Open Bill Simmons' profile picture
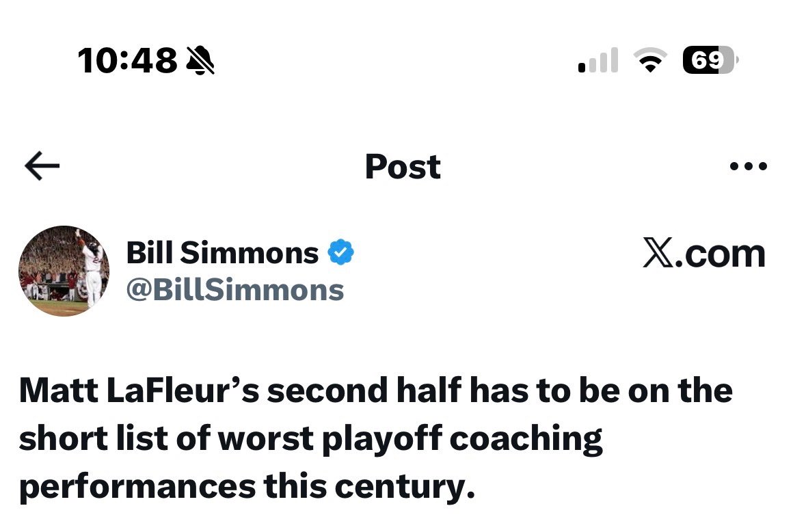The height and width of the screenshot is (532, 806). [64, 271]
